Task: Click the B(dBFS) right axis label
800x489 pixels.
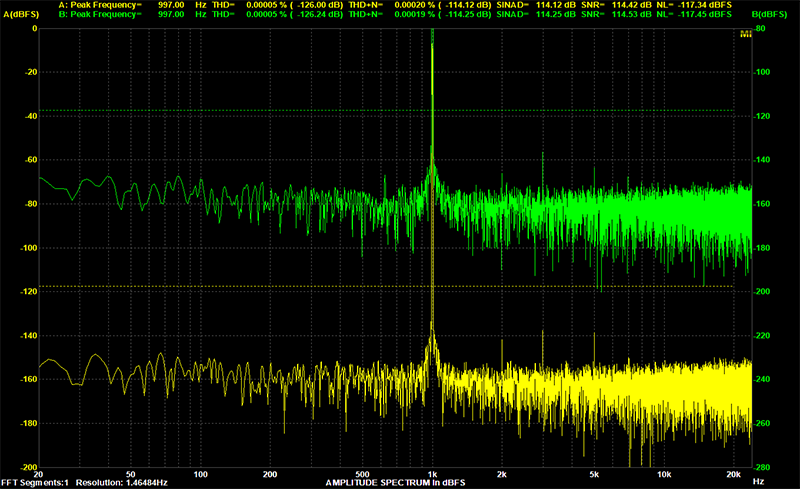Action: coord(769,14)
